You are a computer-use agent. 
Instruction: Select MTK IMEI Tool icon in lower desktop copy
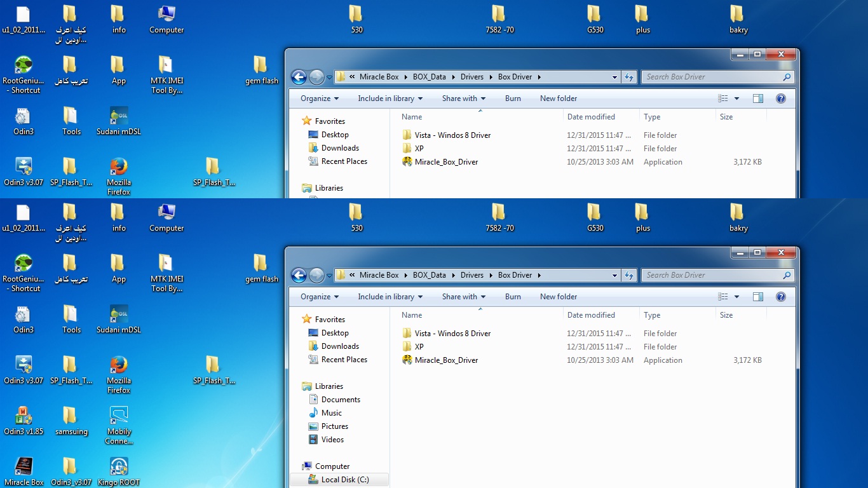pos(166,273)
